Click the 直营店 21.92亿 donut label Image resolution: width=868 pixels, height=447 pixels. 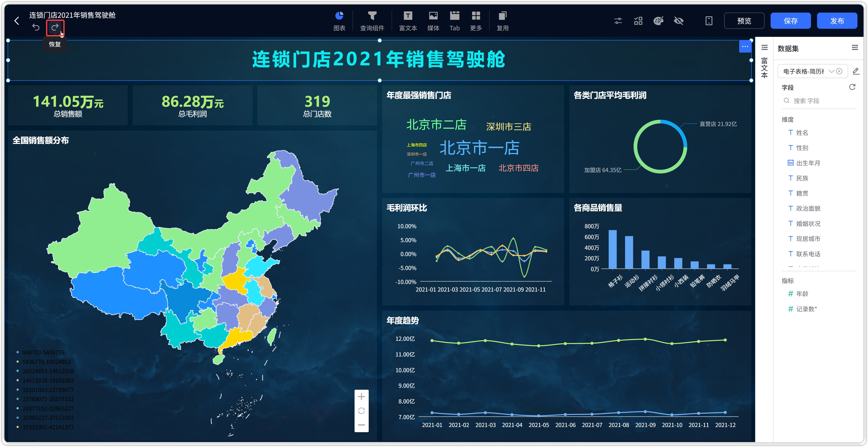click(x=718, y=124)
